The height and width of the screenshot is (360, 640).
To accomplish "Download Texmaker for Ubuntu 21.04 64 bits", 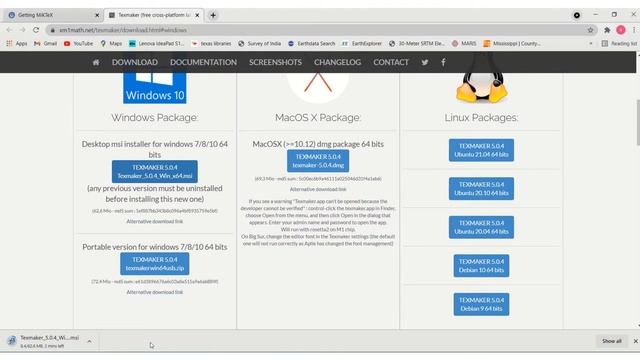I will [x=481, y=150].
